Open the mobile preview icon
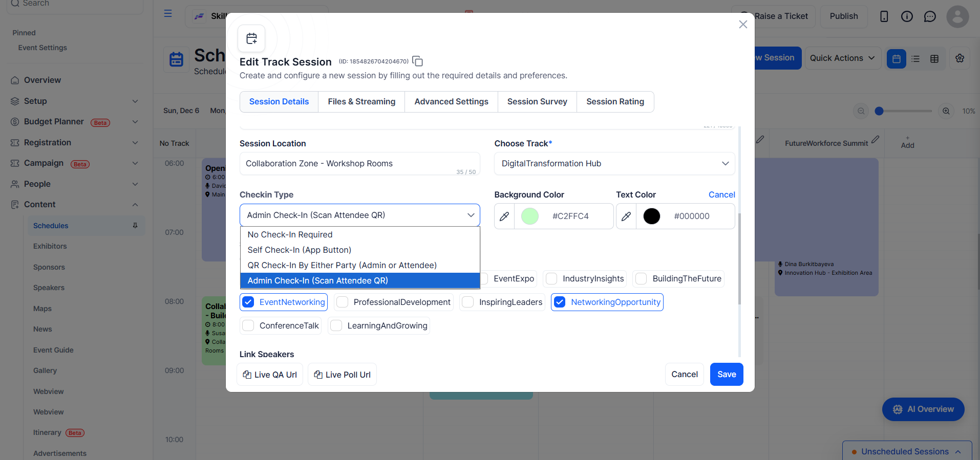This screenshot has width=980, height=460. [x=884, y=16]
